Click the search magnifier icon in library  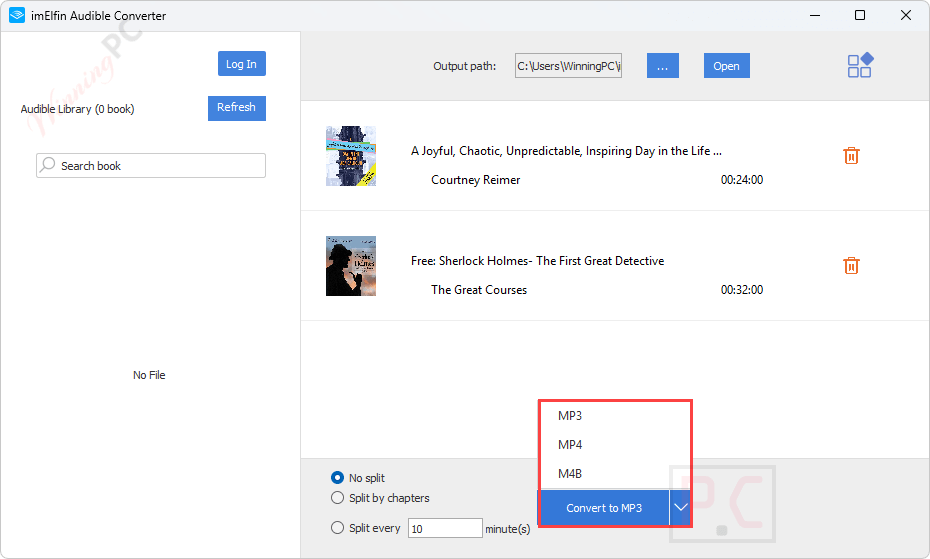[x=48, y=164]
